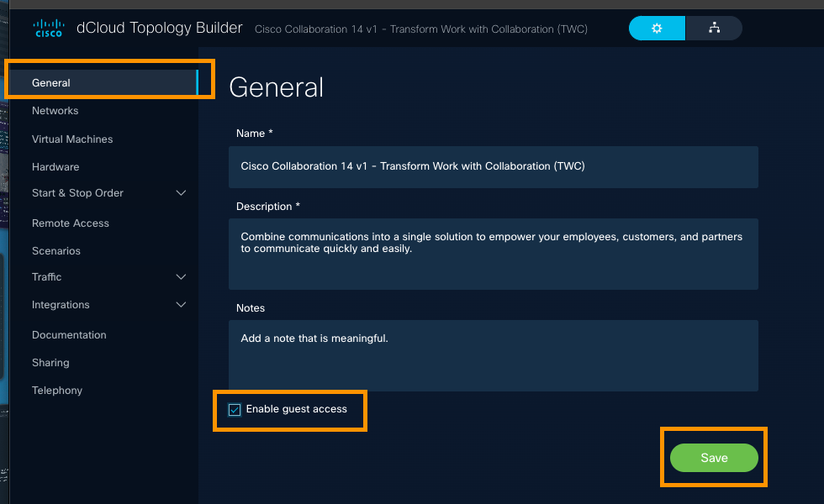Open the Virtual Machines section
824x504 pixels.
[x=72, y=139]
